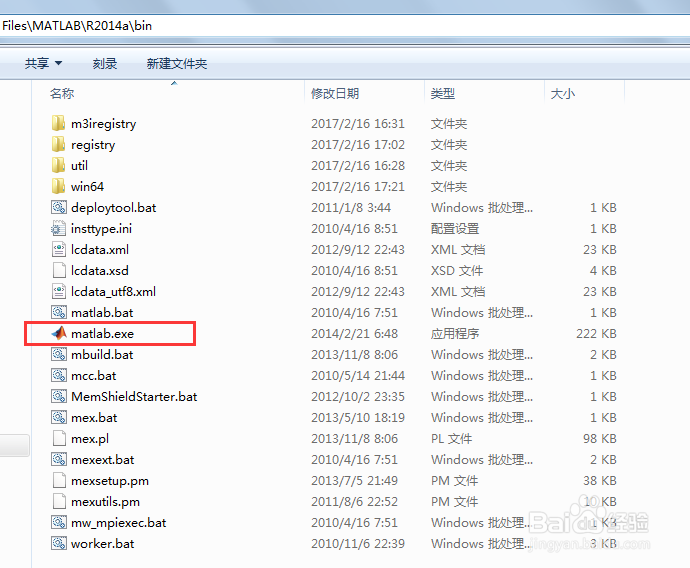The height and width of the screenshot is (568, 690).
Task: Click the address bar path field
Action: pos(345,26)
